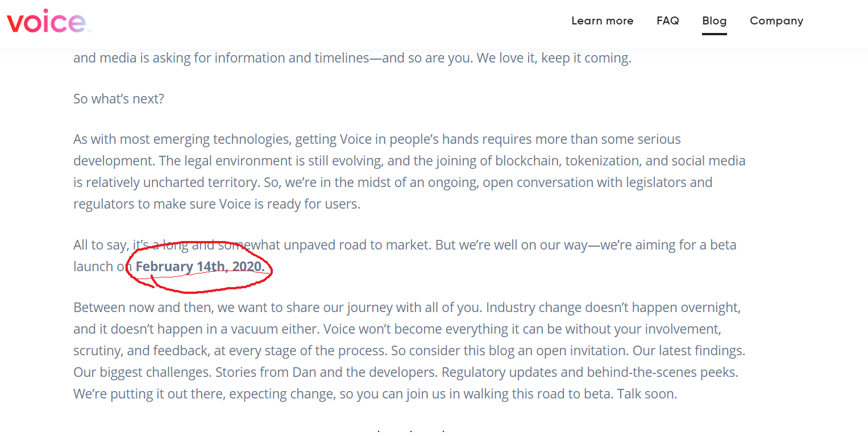This screenshot has width=868, height=436.
Task: Open the Learn more page
Action: [x=602, y=21]
